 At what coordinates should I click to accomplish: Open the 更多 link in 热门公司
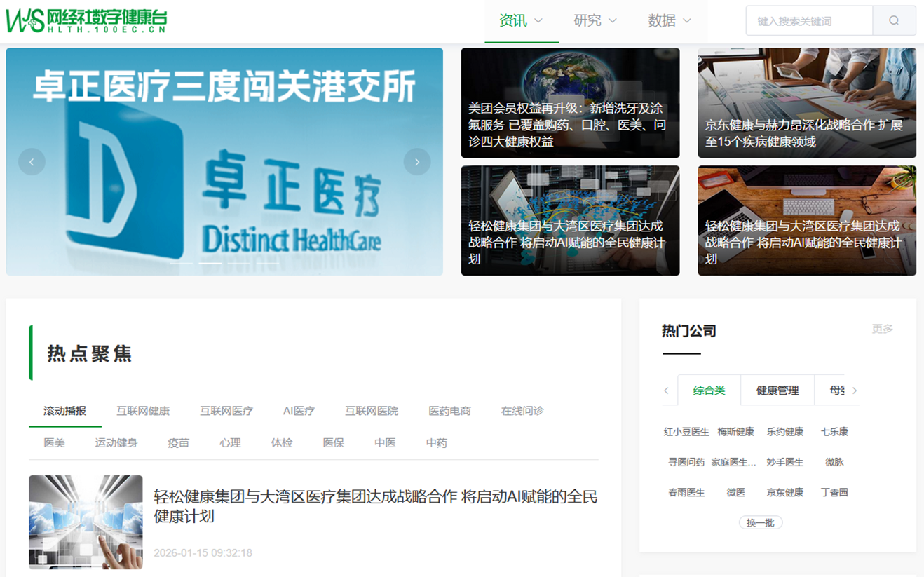coord(882,329)
